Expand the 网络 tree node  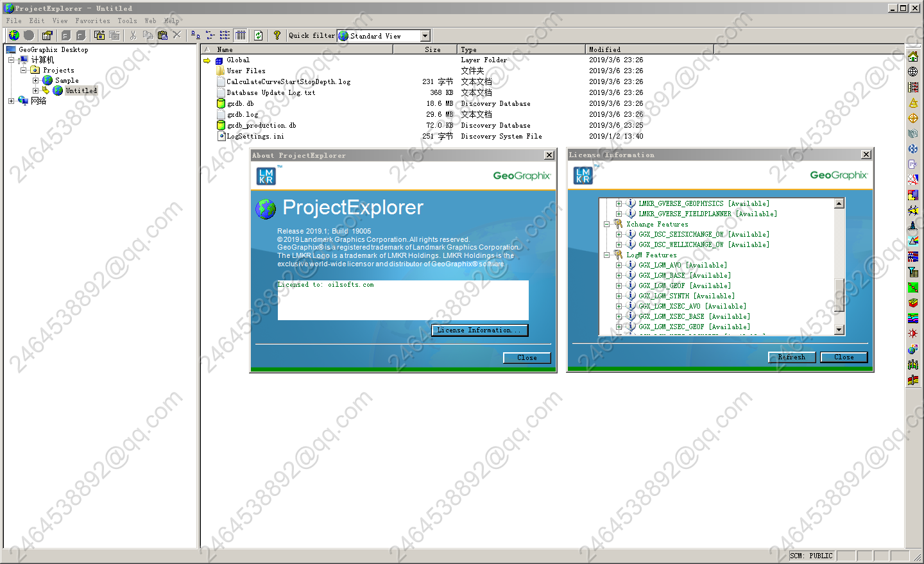coord(11,101)
